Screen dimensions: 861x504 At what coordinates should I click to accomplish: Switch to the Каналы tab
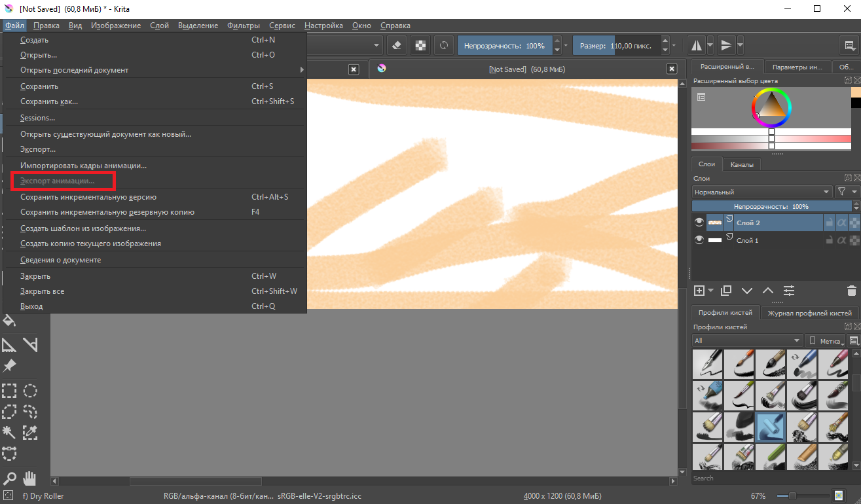(742, 164)
